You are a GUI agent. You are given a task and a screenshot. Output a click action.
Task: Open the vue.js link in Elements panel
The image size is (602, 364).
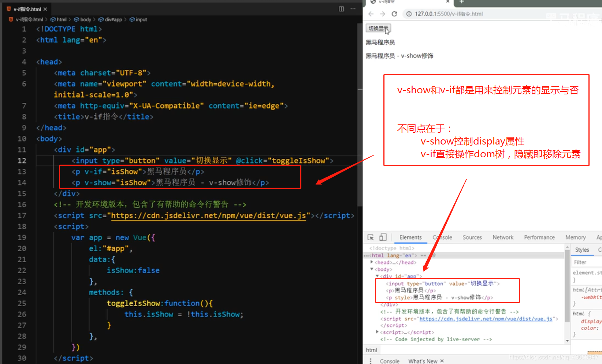pos(486,319)
